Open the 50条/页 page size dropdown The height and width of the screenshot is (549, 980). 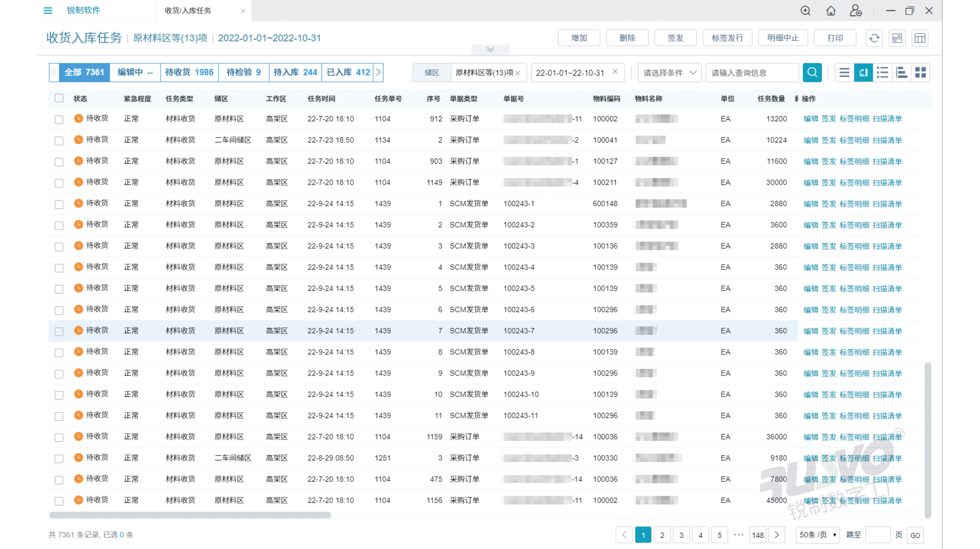pos(817,535)
